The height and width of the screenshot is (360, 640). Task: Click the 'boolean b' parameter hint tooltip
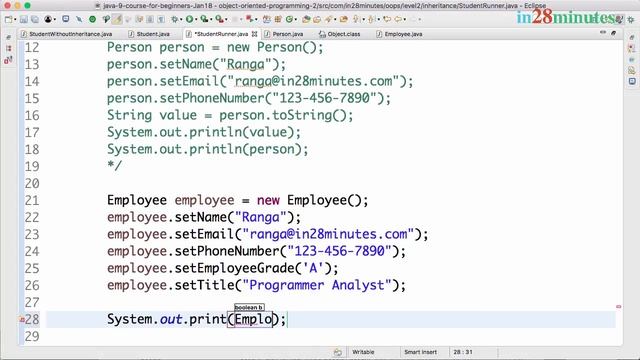click(249, 307)
